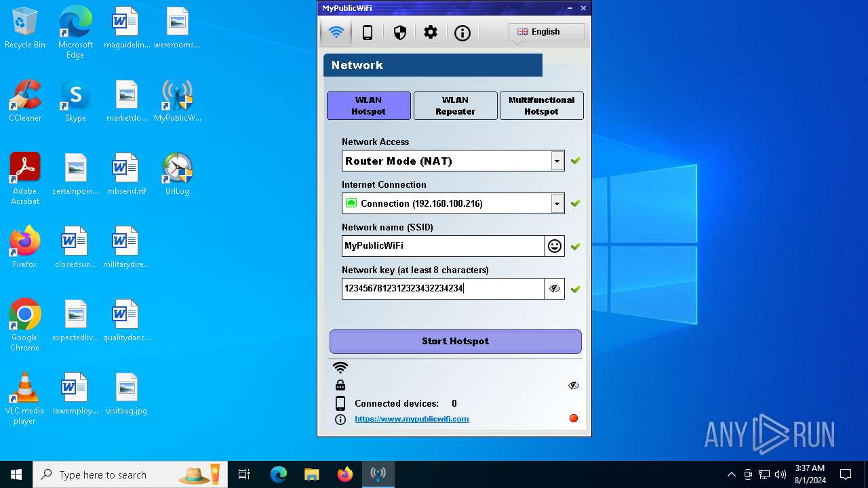The height and width of the screenshot is (488, 868).
Task: Click the Connected devices: 0 text
Action: pos(406,403)
